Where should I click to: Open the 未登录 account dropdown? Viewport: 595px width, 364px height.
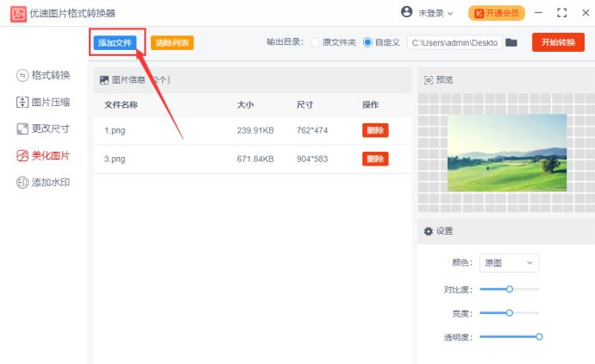point(435,13)
